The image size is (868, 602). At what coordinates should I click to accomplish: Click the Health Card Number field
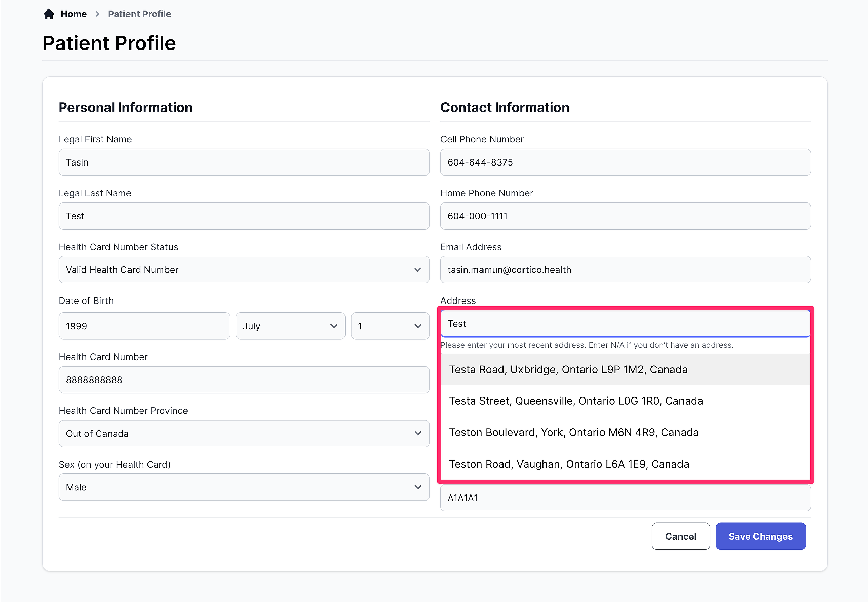(x=243, y=380)
